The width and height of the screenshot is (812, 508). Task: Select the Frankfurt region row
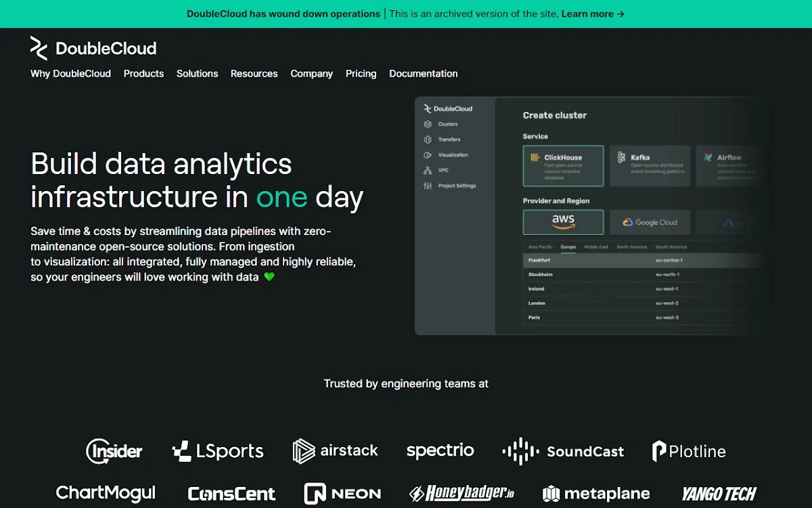(x=643, y=260)
